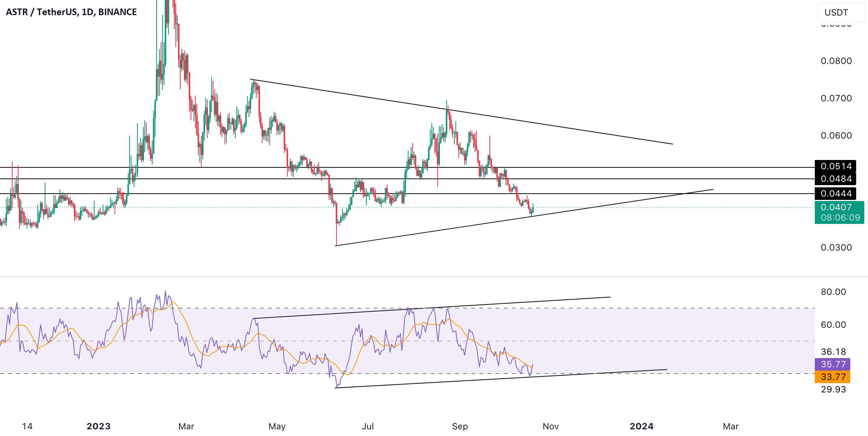Select the 0.0514 horizontal line price label
Image resolution: width=868 pixels, height=436 pixels.
pyautogui.click(x=835, y=166)
